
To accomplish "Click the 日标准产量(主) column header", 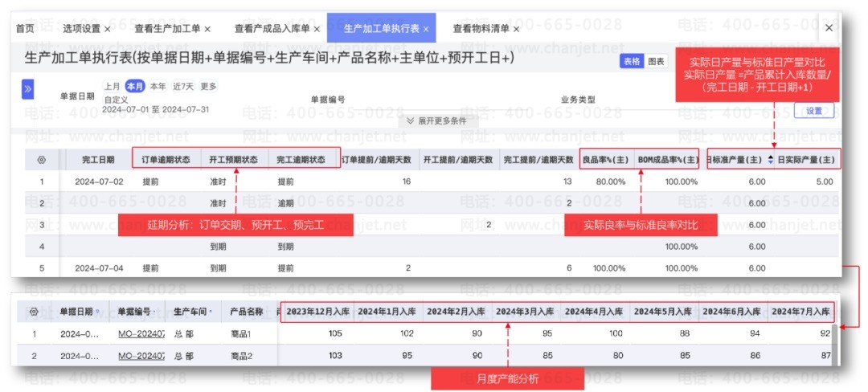I will coord(737,160).
